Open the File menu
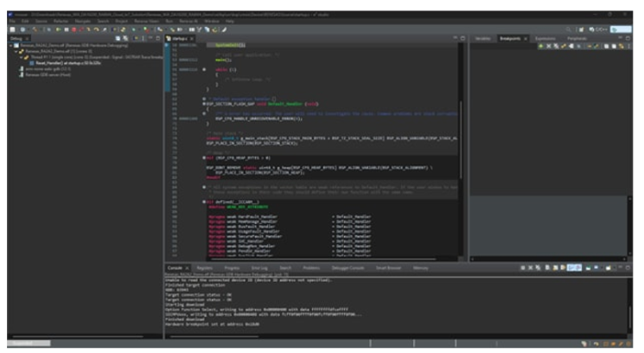This screenshot has width=644, height=353. (12, 21)
